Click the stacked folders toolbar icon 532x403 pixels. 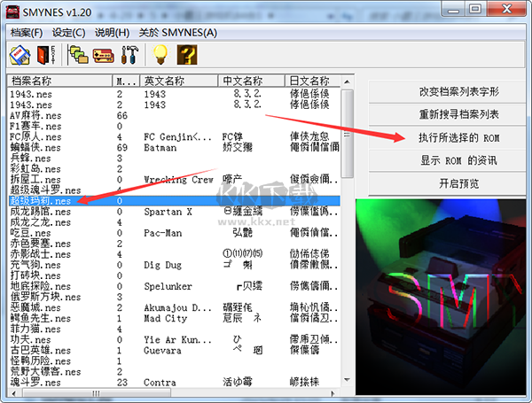point(79,54)
